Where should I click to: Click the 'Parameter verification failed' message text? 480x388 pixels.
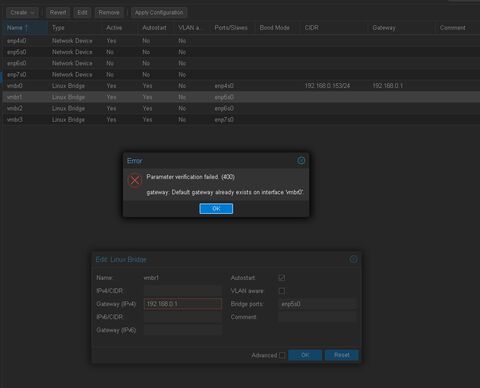(191, 177)
